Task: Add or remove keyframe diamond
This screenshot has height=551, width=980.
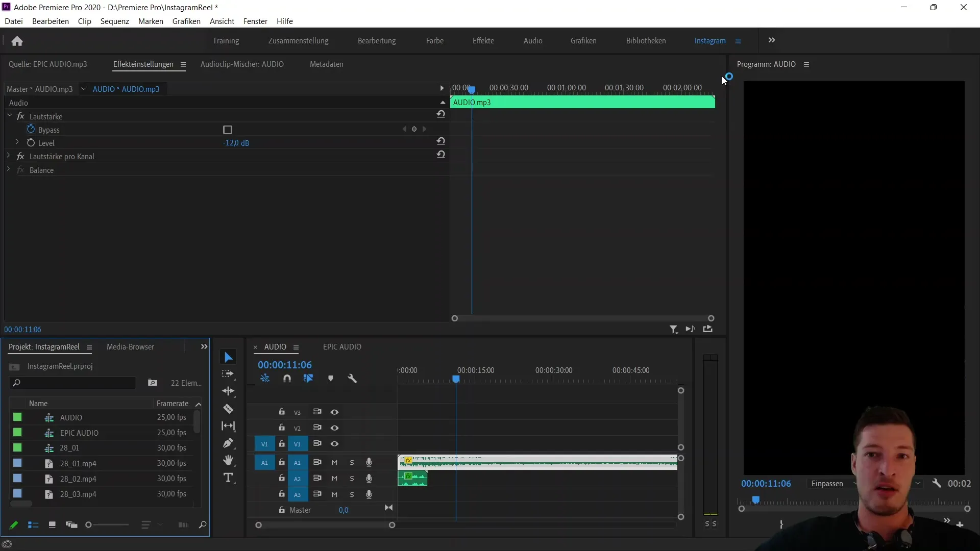Action: tap(414, 130)
